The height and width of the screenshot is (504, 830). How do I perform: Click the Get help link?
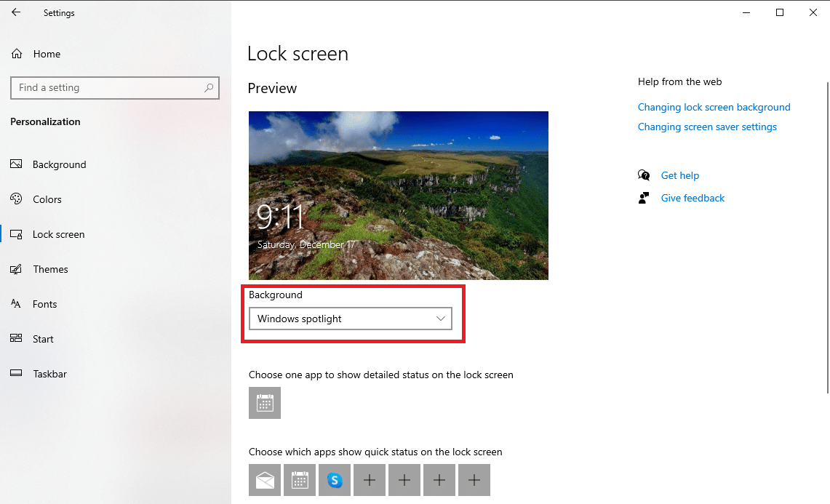679,175
